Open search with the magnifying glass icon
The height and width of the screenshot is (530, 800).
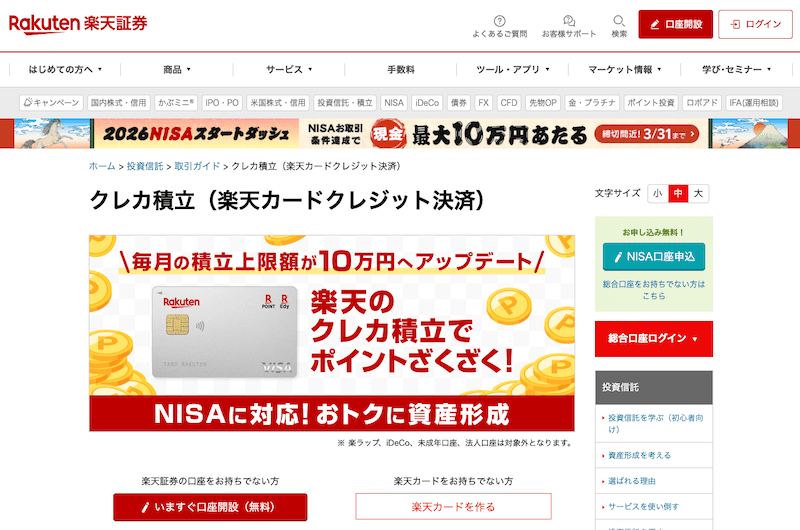tap(619, 21)
